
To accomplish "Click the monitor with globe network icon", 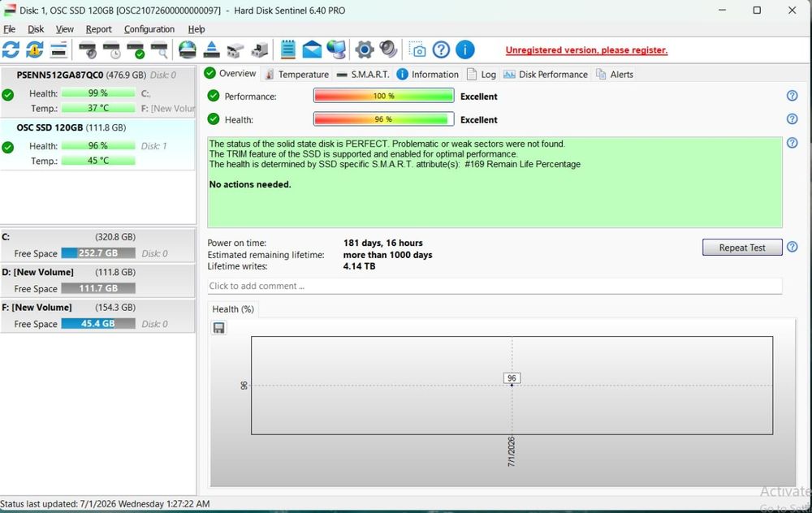I will tap(337, 50).
